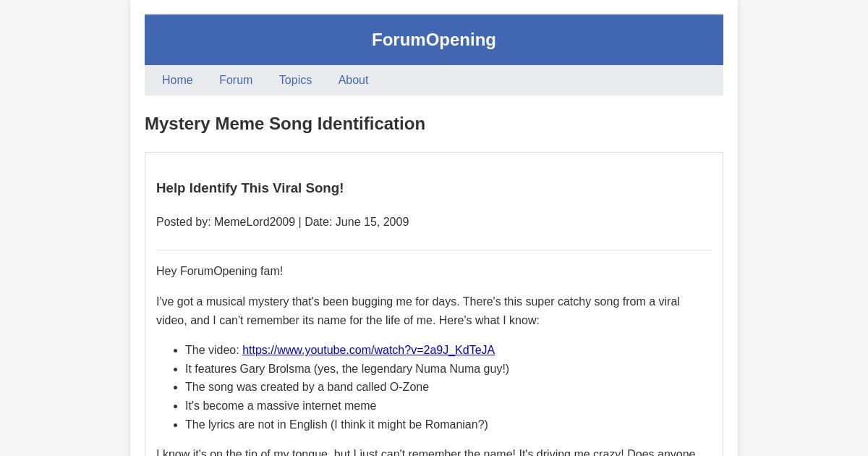Select the bullet mentioning Gary Brolsma
Screen dimensions: 868x456
[x=346, y=368]
